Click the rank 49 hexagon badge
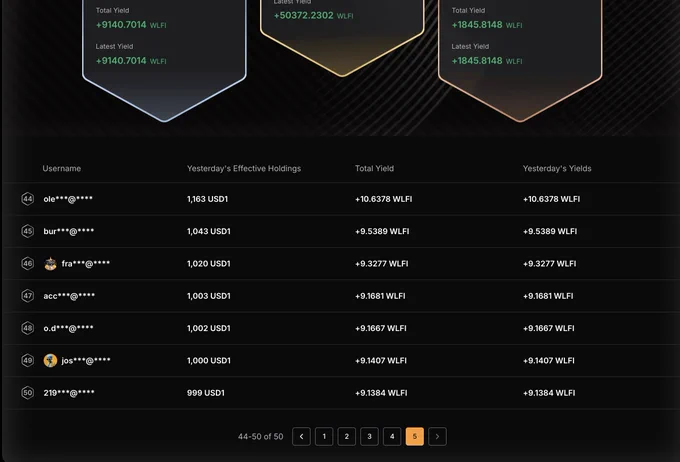 click(27, 360)
